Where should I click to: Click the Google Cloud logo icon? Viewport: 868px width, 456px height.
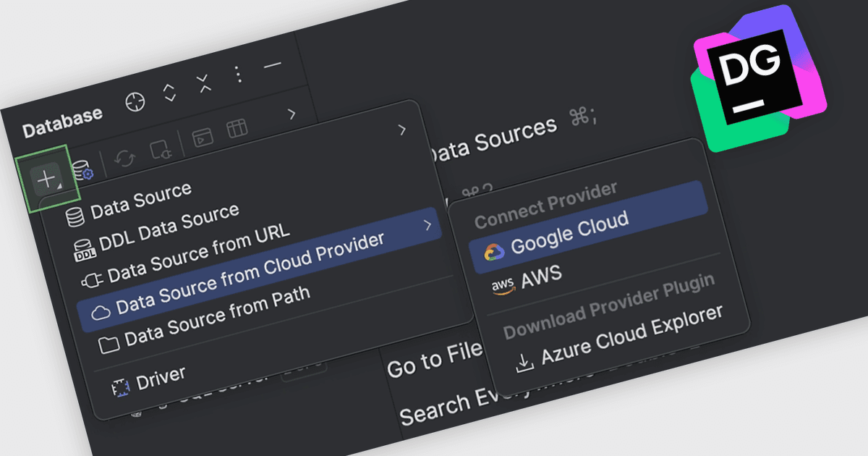point(495,251)
